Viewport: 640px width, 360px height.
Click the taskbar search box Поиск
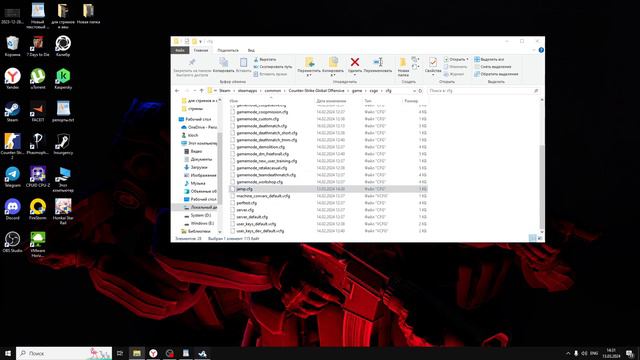pos(64,353)
